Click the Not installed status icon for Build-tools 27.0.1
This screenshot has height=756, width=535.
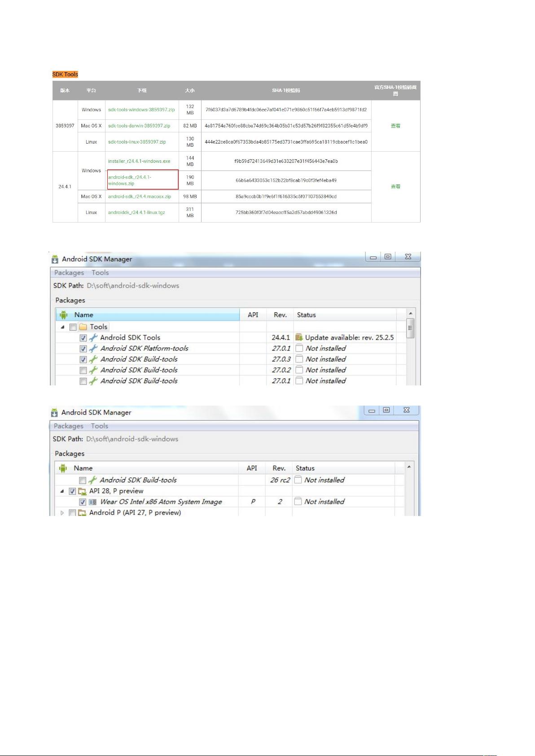(299, 381)
